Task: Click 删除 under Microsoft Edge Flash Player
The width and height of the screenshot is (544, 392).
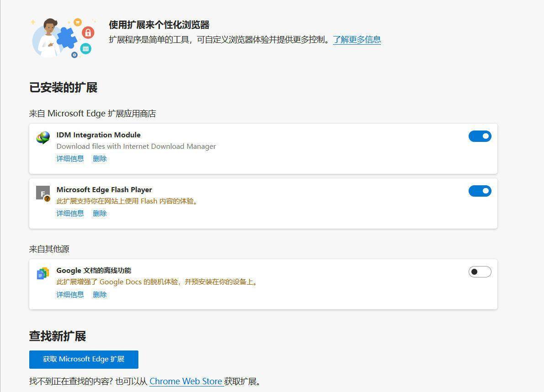Action: click(x=100, y=214)
